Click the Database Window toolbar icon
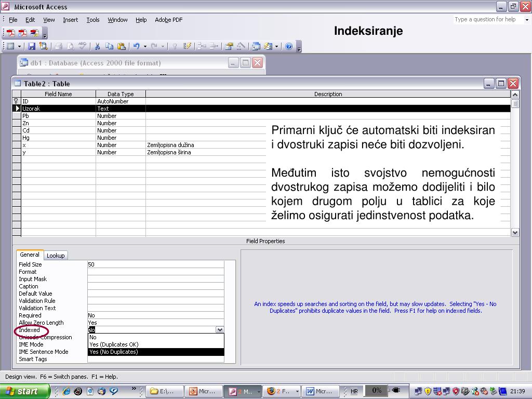 [x=256, y=46]
